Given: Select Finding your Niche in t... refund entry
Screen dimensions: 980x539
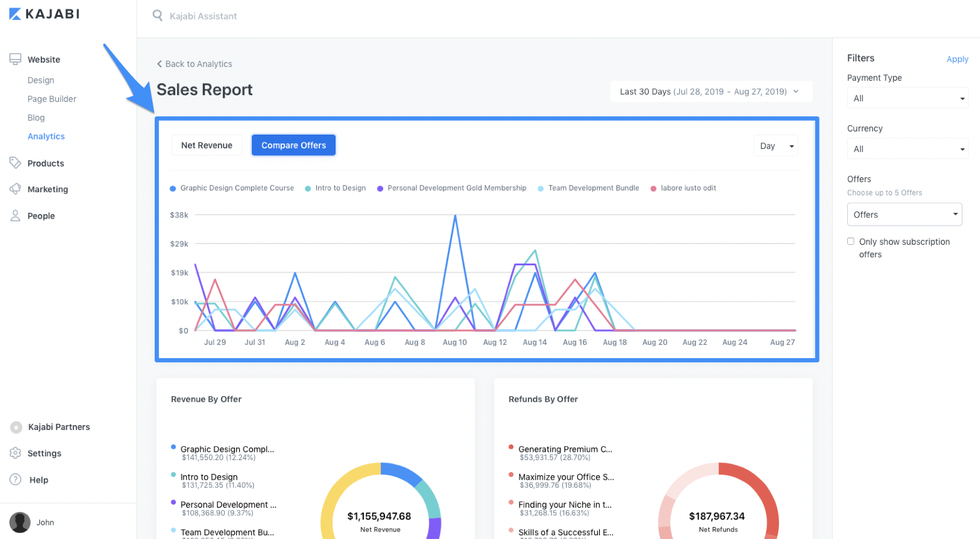Looking at the screenshot, I should [x=565, y=505].
